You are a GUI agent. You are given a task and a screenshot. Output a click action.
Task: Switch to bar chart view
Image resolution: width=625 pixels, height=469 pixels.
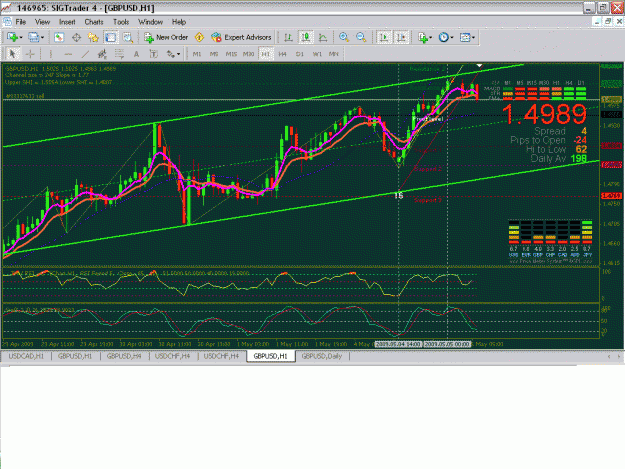tap(288, 37)
